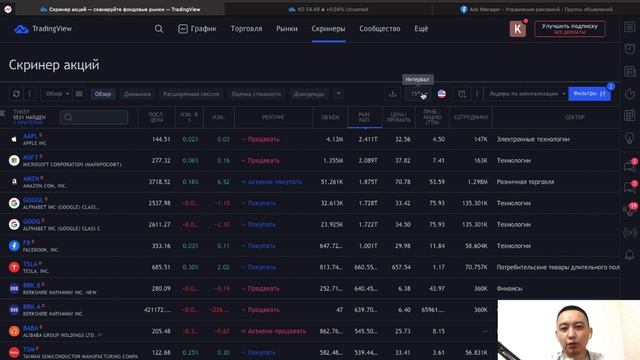Open the notifications bell in right sidebar
Viewport: 640px width, 360px height.
(x=630, y=255)
